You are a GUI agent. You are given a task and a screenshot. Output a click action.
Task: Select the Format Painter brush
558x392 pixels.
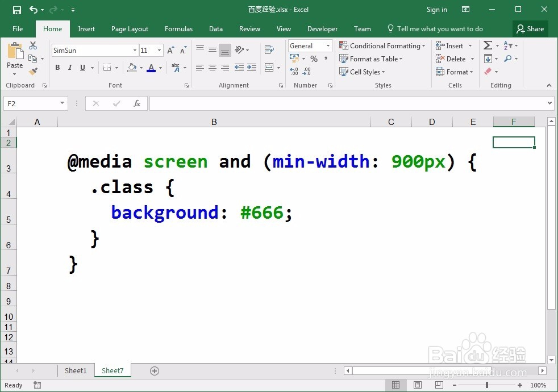point(33,72)
